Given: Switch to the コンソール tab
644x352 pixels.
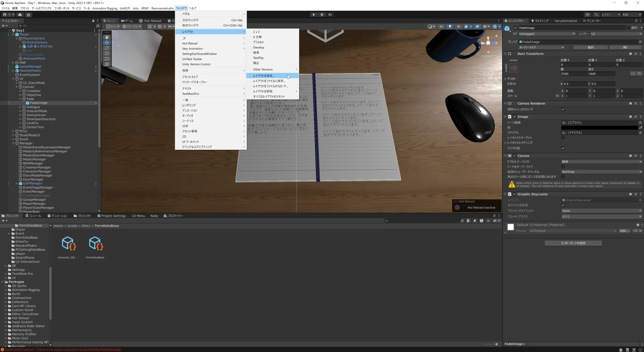Looking at the screenshot, I should click(x=33, y=216).
